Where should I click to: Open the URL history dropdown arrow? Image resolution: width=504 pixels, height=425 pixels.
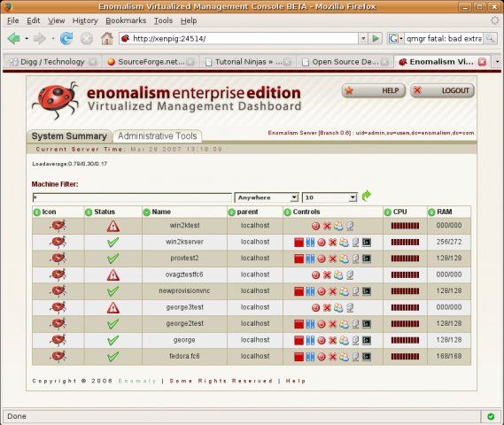tap(363, 39)
